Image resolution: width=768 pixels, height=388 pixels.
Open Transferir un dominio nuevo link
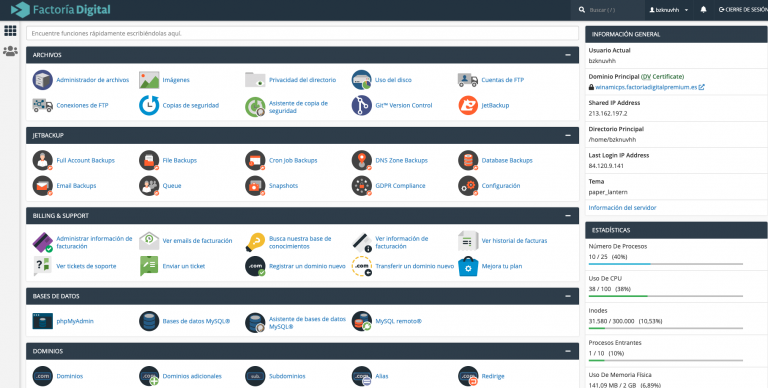pos(414,266)
